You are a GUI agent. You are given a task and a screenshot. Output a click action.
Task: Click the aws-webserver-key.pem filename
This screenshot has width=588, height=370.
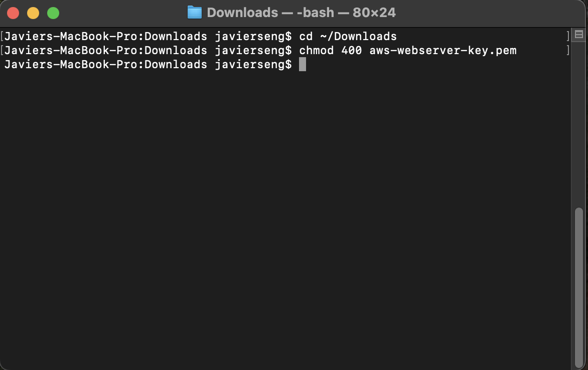[443, 50]
